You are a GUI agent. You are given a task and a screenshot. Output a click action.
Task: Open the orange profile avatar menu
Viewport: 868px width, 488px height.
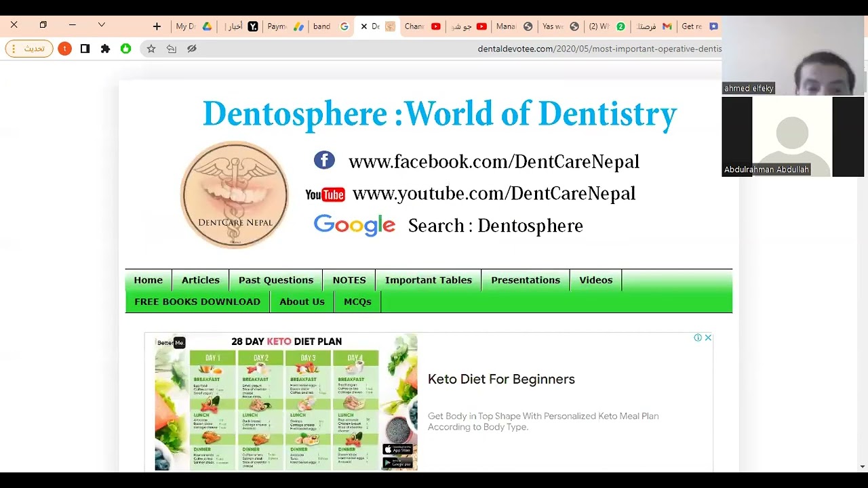pos(65,49)
